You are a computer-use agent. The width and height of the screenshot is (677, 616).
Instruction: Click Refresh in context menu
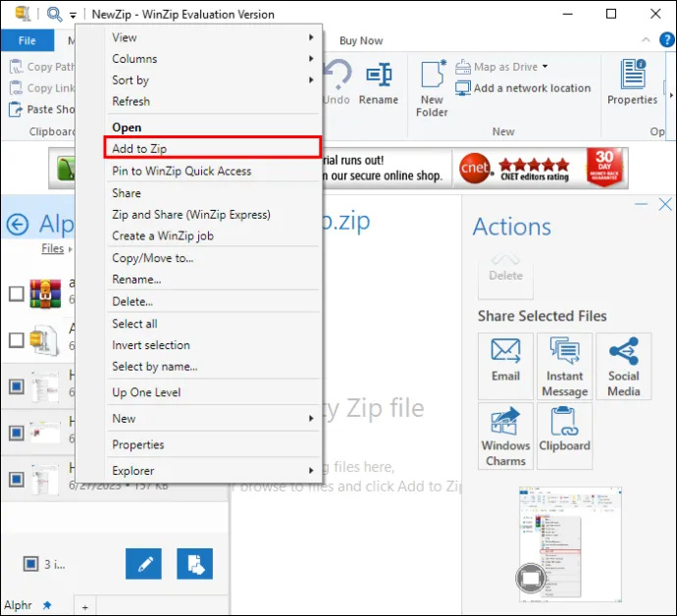pos(130,101)
